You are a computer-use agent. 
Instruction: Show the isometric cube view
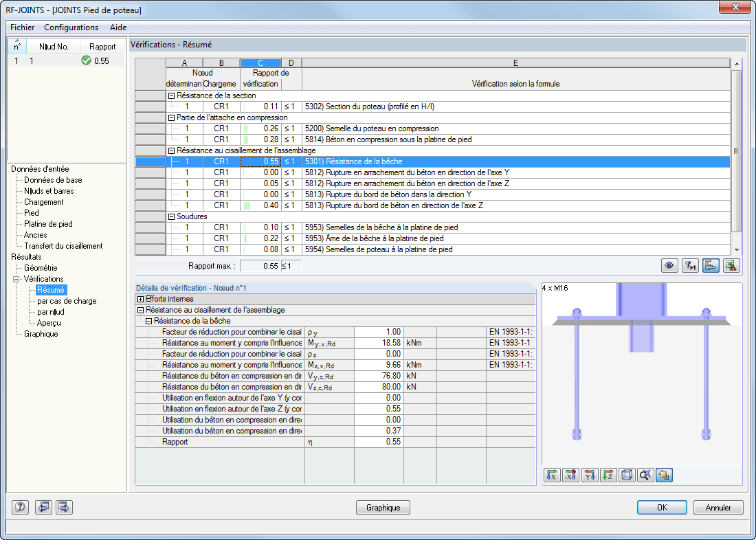click(x=627, y=475)
